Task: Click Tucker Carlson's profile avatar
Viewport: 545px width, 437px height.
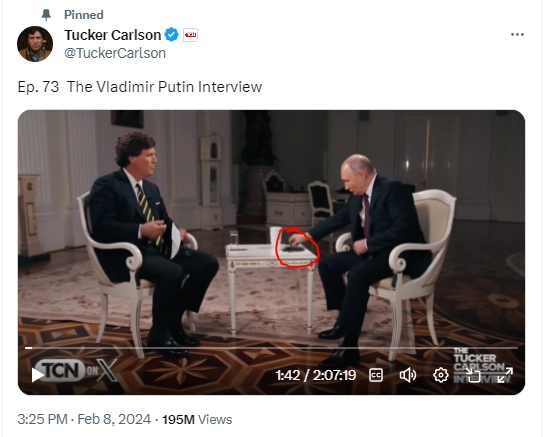Action: (x=35, y=44)
